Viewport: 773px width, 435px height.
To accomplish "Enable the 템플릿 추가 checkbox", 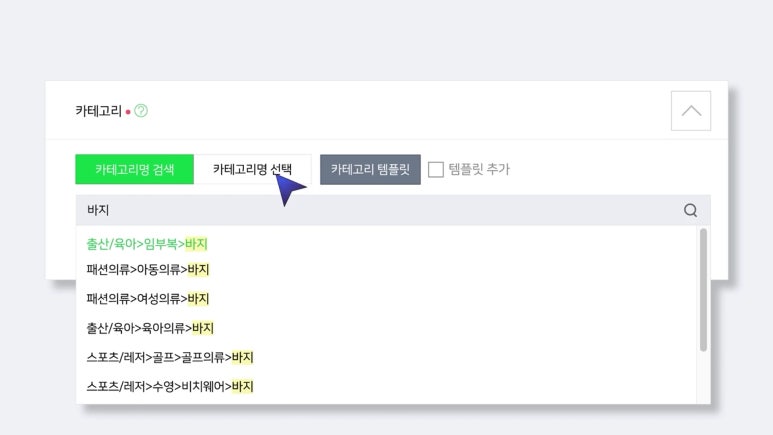I will pyautogui.click(x=436, y=170).
